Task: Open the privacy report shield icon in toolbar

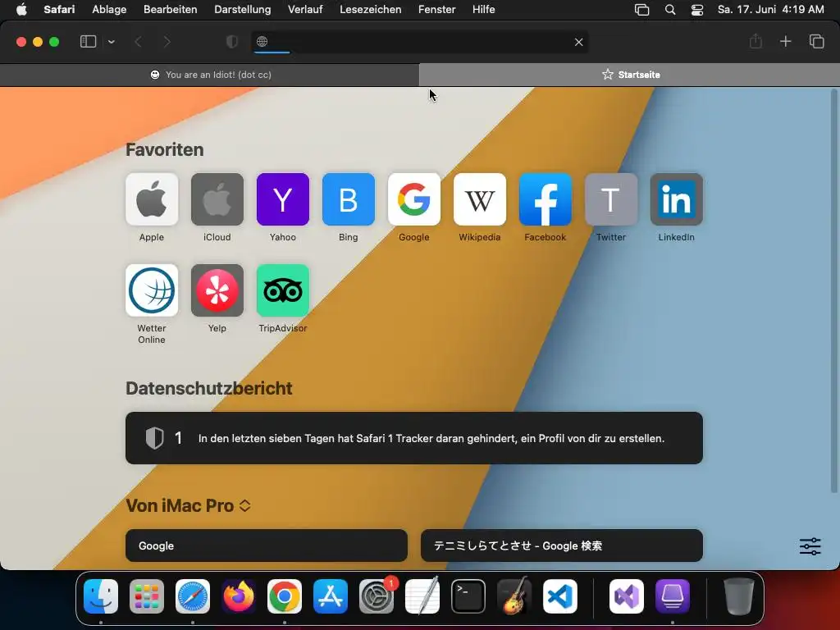Action: 232,42
